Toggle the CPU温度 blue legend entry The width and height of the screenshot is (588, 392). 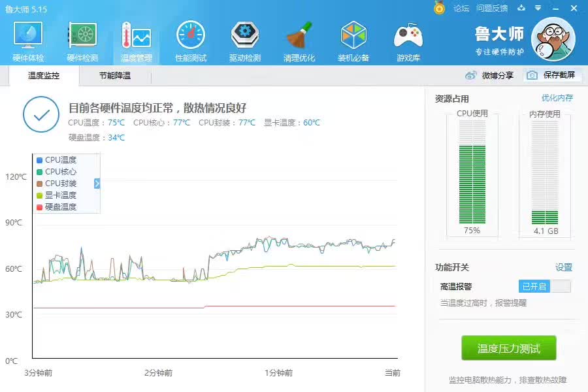tap(57, 160)
